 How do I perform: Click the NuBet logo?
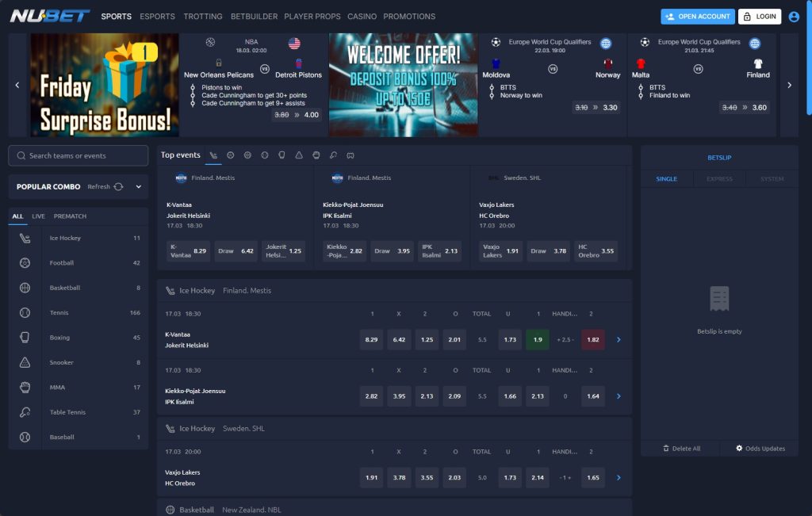tap(50, 16)
